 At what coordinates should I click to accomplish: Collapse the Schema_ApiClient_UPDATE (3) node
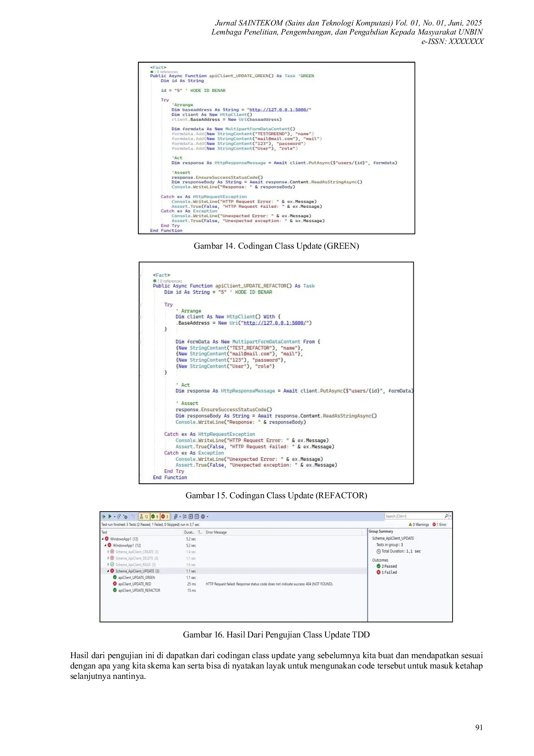108,571
